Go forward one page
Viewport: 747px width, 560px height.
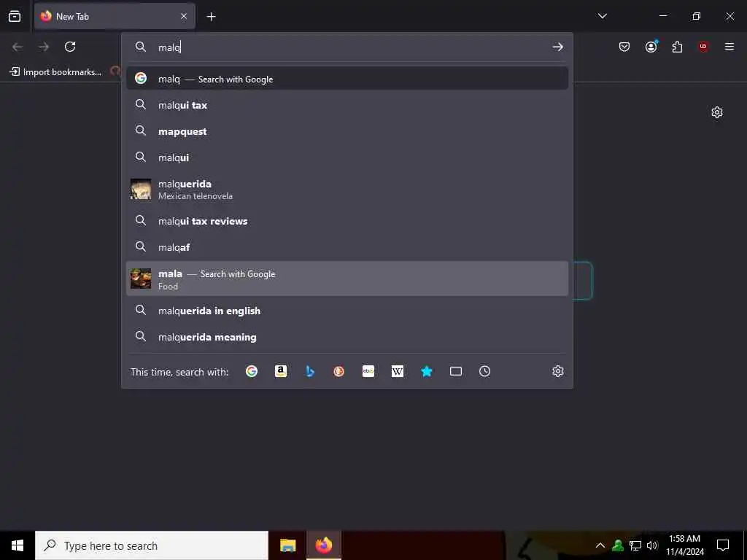(44, 47)
